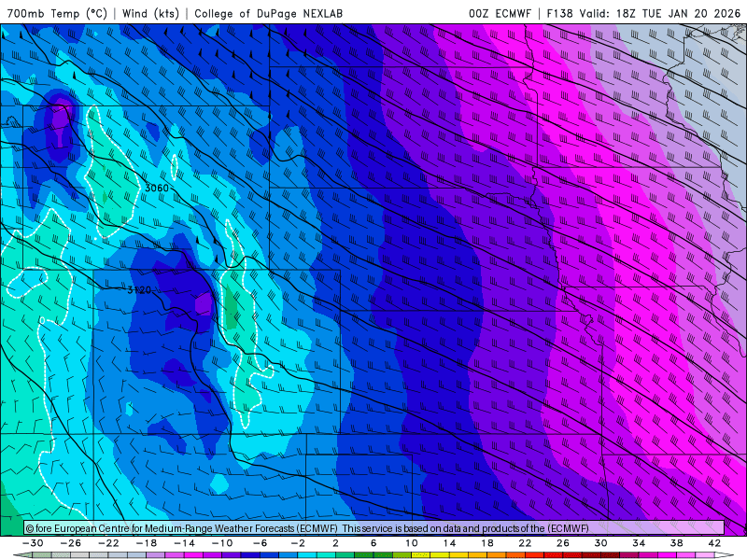
Task: Click the '2' color scale label
Action: tap(335, 543)
